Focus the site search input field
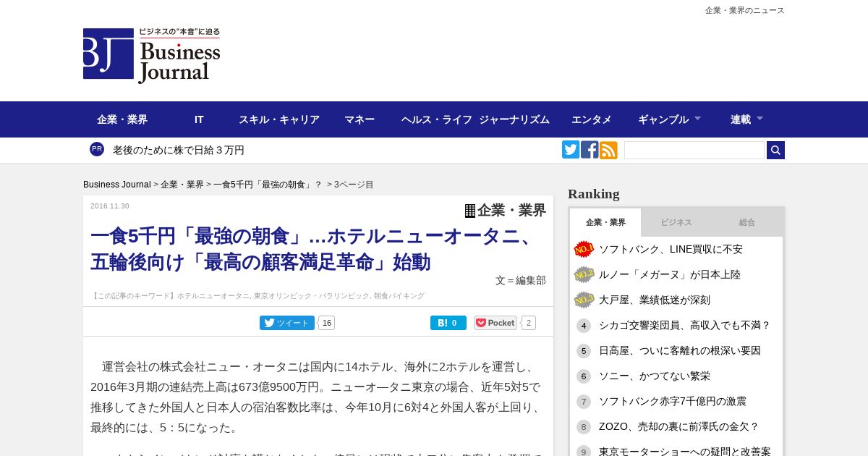 (694, 150)
